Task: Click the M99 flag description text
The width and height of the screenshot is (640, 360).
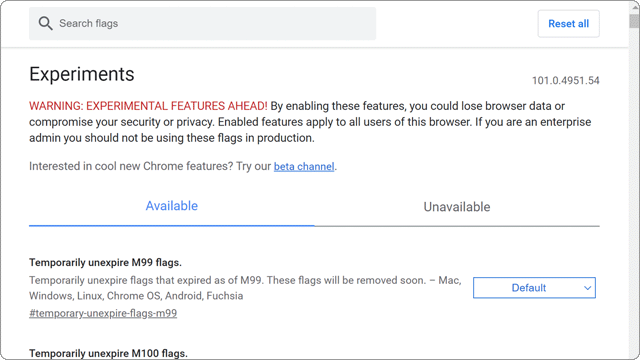Action: click(245, 288)
